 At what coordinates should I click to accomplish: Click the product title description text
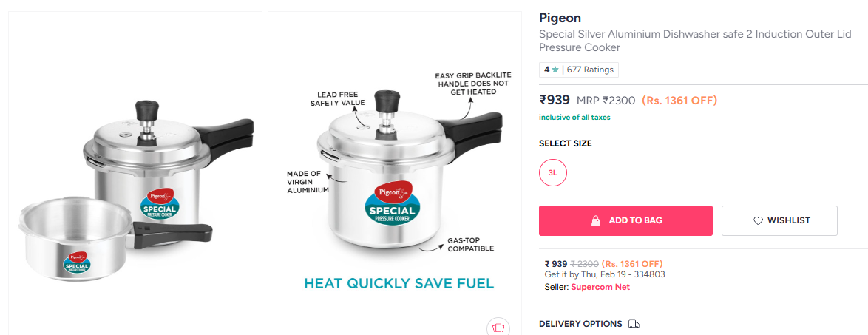[694, 41]
